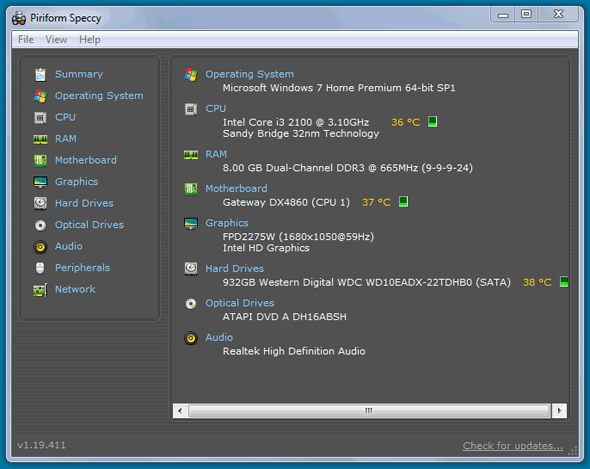Select Operating System in the sidebar
The width and height of the screenshot is (590, 469).
pos(99,96)
